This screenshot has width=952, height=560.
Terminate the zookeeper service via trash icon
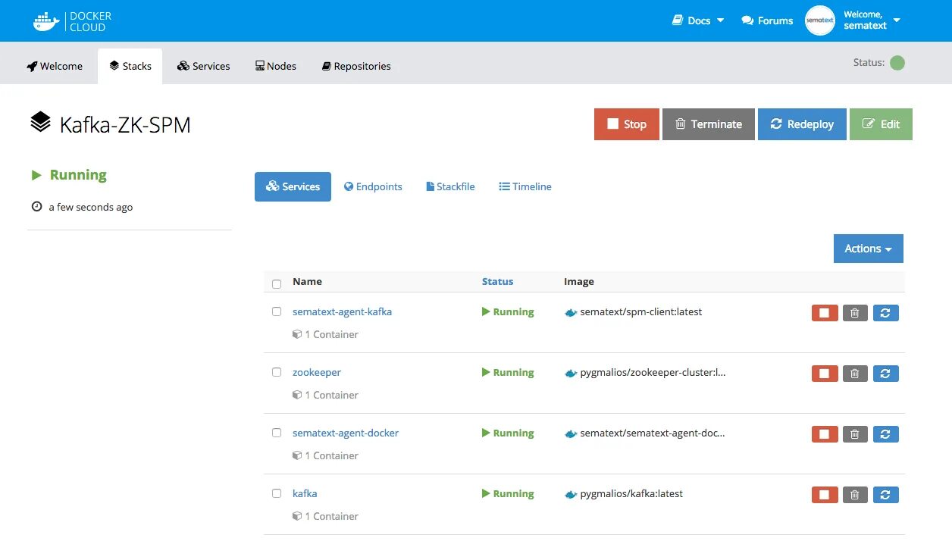tap(855, 374)
